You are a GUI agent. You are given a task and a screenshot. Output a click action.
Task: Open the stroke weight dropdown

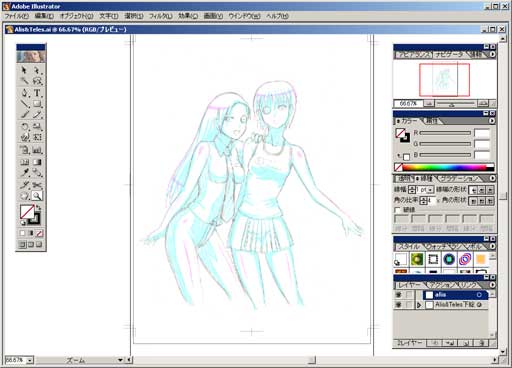[x=430, y=190]
